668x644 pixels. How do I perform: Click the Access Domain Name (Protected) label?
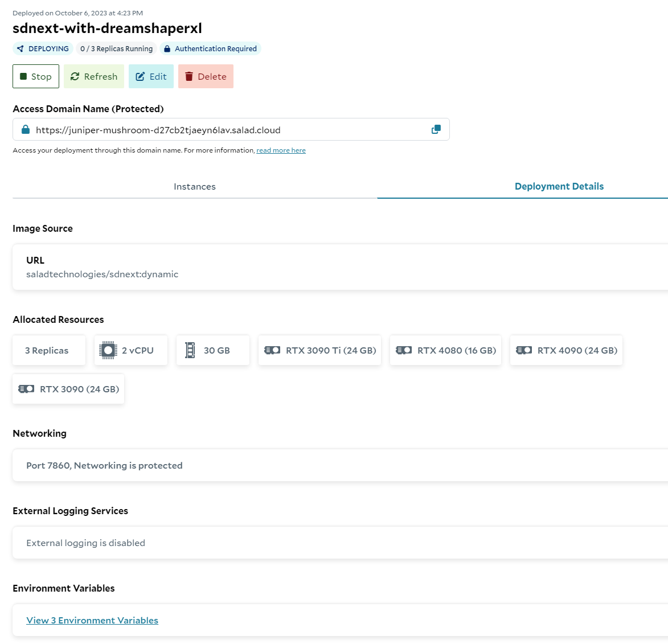(x=88, y=109)
